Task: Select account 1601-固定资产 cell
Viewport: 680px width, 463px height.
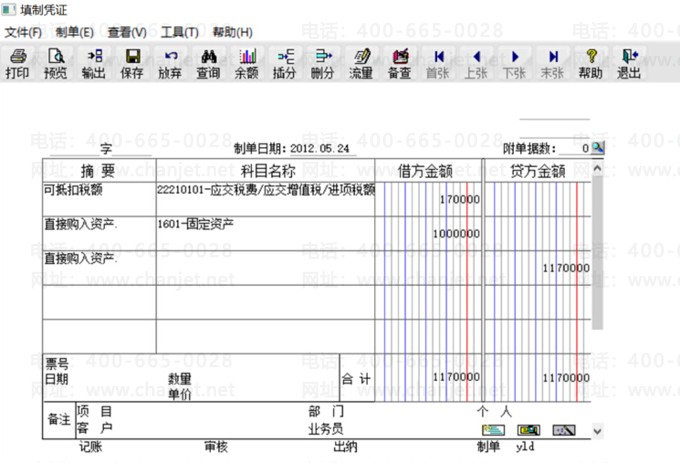Action: (265, 233)
